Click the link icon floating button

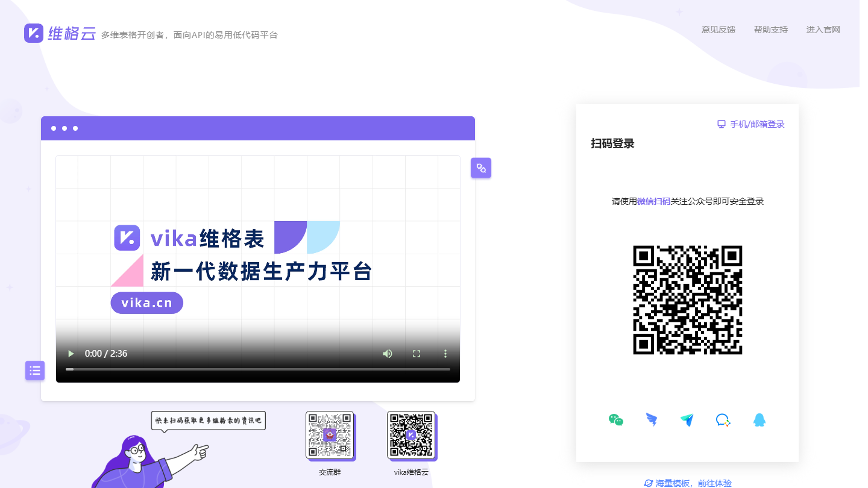pos(481,168)
